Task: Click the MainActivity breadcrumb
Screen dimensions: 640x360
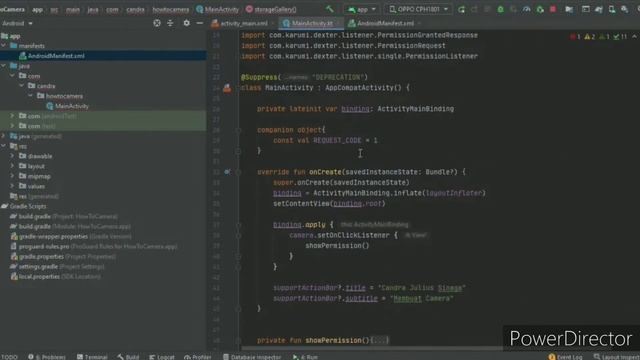Action: 218,9
